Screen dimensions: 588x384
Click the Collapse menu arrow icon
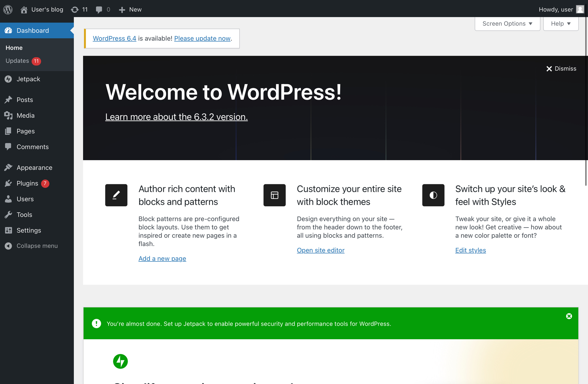[8, 246]
